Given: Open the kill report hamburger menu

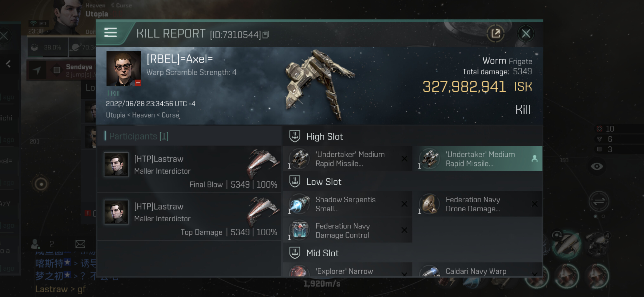Looking at the screenshot, I should tap(110, 33).
